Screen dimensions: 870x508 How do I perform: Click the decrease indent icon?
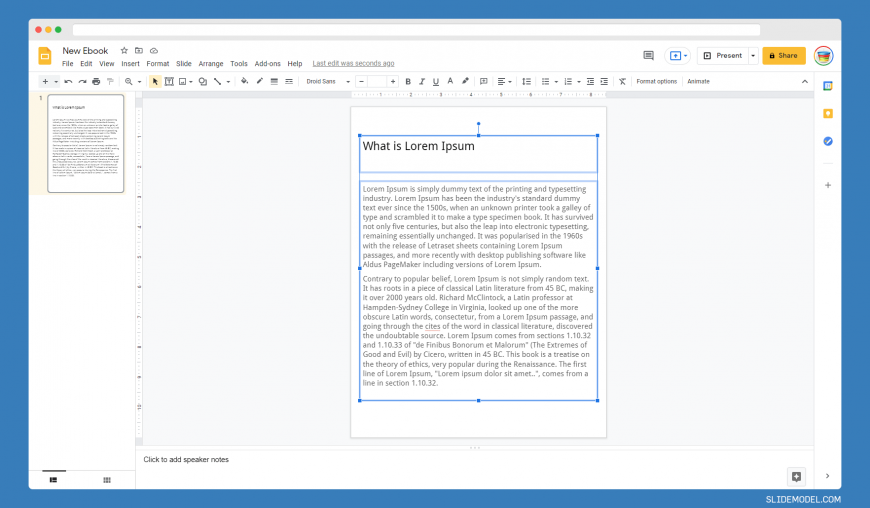coord(590,82)
